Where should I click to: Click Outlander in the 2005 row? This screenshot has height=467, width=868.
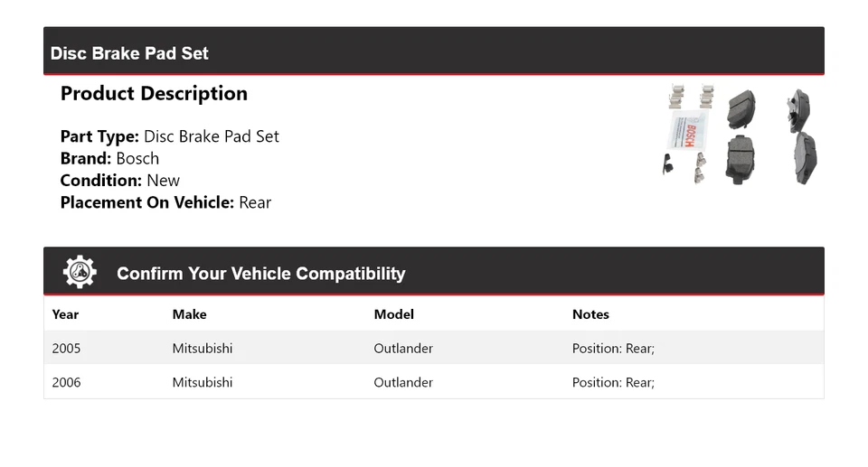[403, 348]
